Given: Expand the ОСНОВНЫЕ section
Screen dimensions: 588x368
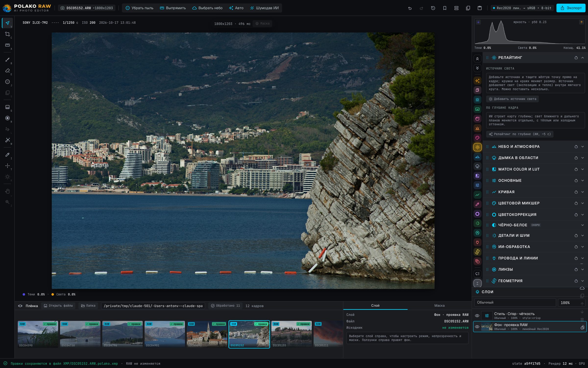Looking at the screenshot, I should (x=583, y=181).
